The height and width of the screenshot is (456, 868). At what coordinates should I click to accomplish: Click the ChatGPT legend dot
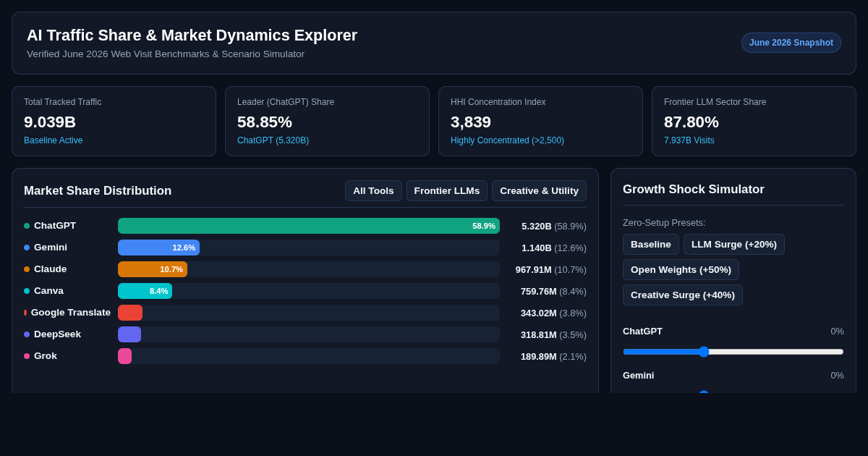click(27, 226)
